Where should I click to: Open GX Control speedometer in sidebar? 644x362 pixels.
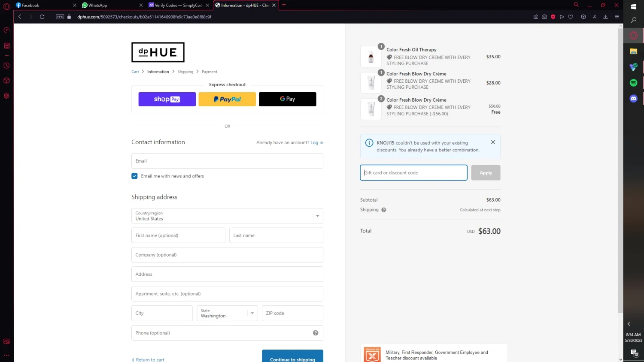coord(6,30)
